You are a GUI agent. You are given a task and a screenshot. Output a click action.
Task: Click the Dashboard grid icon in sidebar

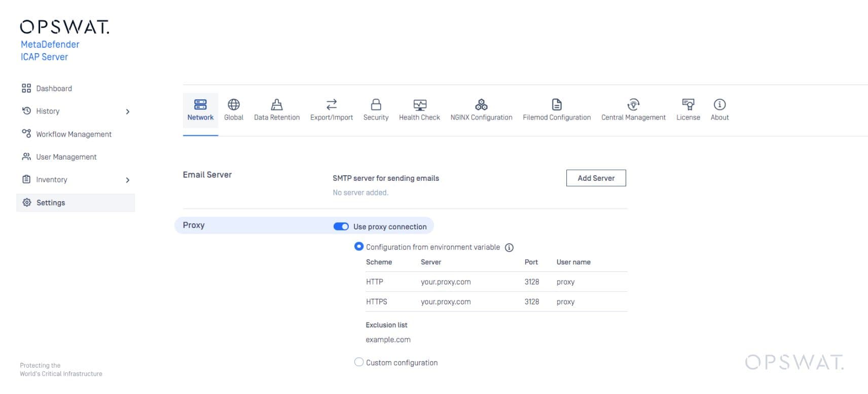tap(26, 88)
